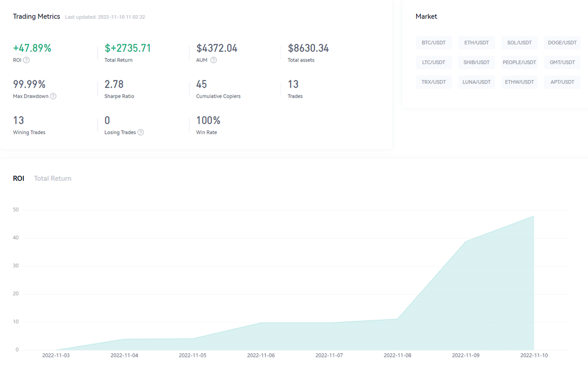Choose the GMT/USDT market pair

tap(562, 62)
